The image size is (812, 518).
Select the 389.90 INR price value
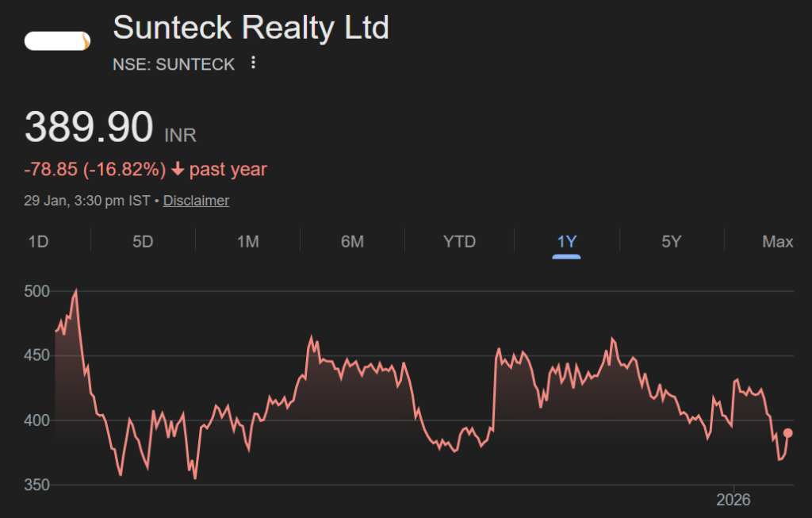(89, 126)
